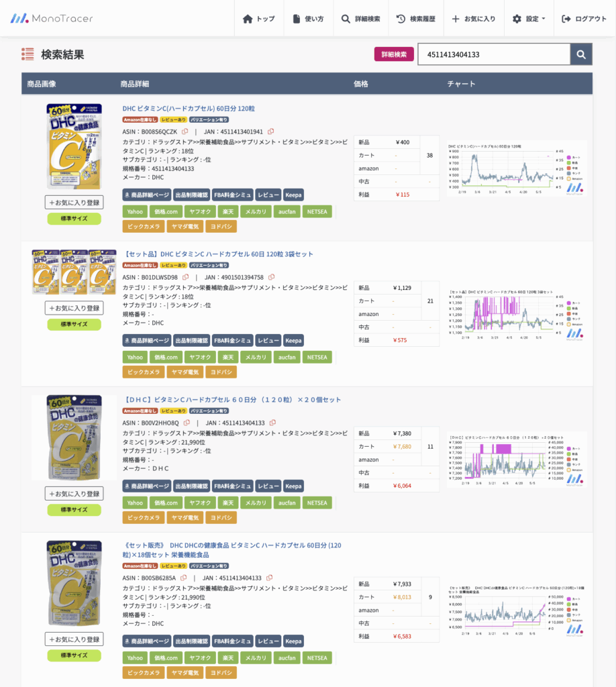Add the 18個セット product to お気に入り登録

click(74, 639)
